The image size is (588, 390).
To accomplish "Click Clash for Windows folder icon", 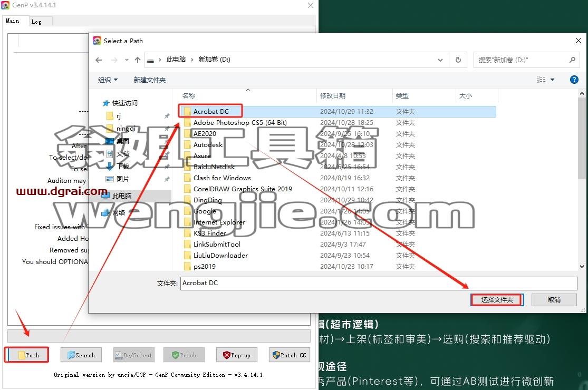I will 187,178.
